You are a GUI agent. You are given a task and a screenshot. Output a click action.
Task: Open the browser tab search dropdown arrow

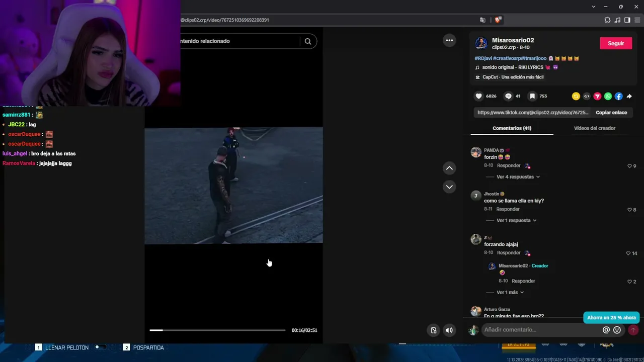[594, 7]
